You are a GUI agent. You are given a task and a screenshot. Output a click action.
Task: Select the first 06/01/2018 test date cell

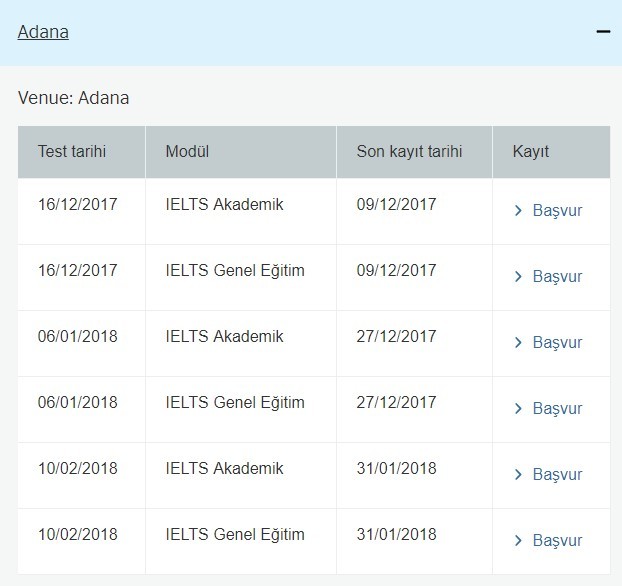(78, 337)
